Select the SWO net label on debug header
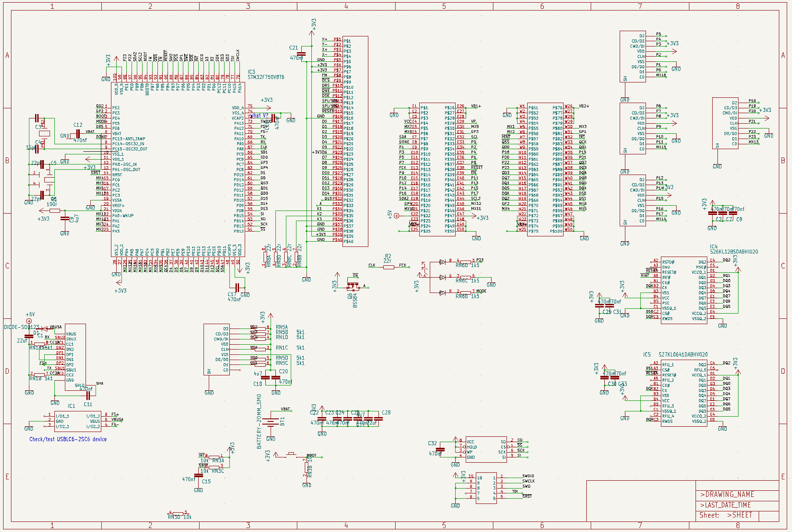 [x=526, y=486]
